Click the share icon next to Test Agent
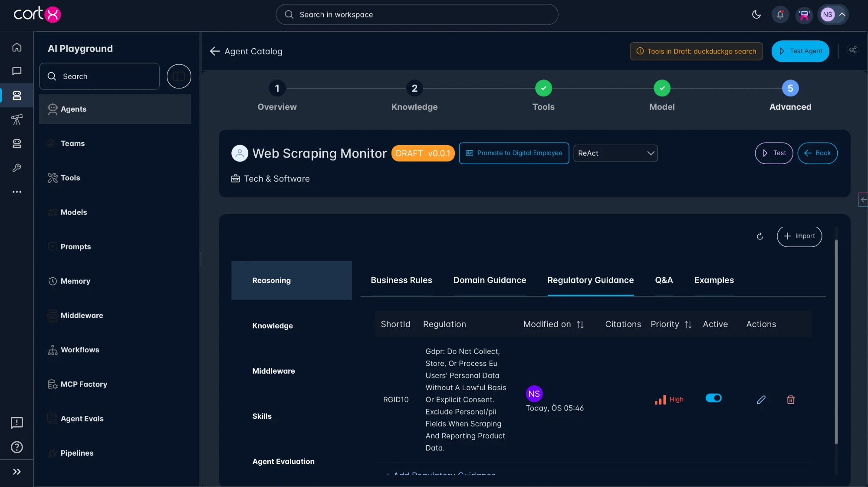Screen dimensions: 868x487 point(853,50)
